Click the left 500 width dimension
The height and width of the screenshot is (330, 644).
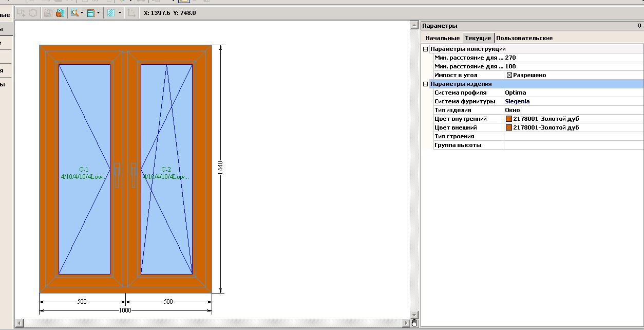pyautogui.click(x=82, y=302)
